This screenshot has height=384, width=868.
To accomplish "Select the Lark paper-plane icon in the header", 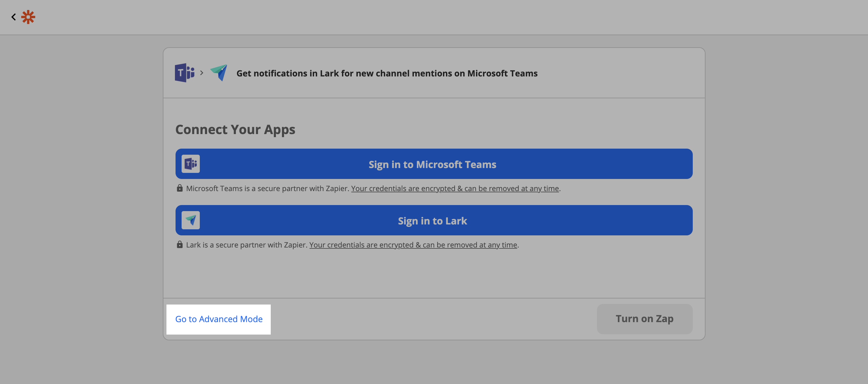I will 219,73.
